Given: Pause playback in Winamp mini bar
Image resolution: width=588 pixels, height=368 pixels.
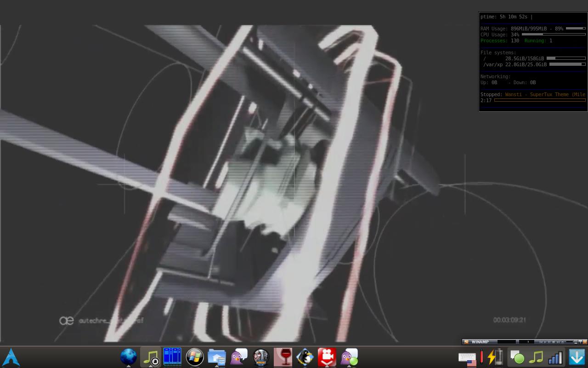Looking at the screenshot, I should click(x=549, y=342).
